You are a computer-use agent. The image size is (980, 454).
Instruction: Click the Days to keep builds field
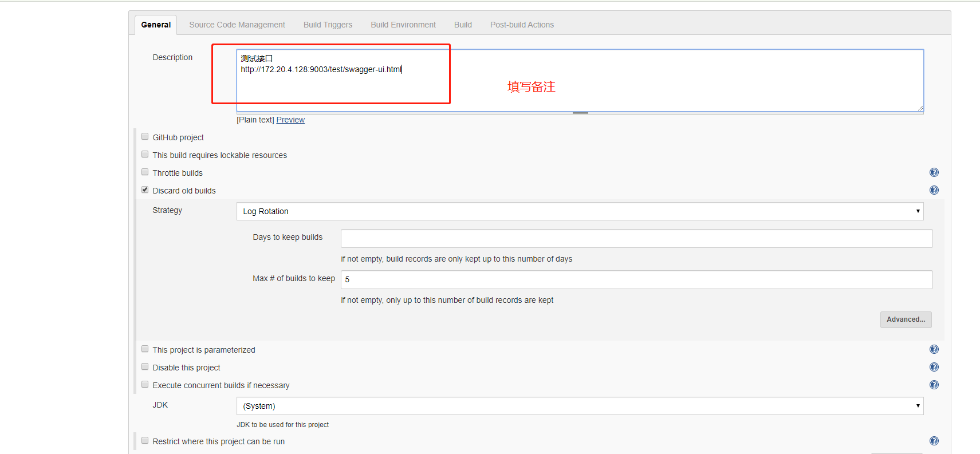pos(636,238)
